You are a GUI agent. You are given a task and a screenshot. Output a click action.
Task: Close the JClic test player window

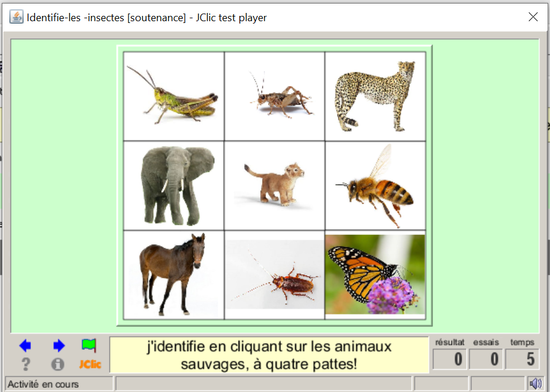click(533, 17)
